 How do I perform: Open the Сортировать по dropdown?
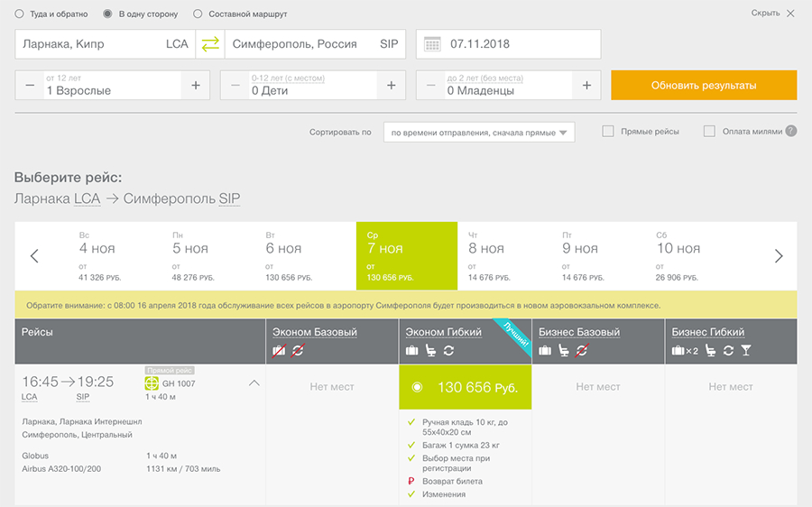pos(478,133)
